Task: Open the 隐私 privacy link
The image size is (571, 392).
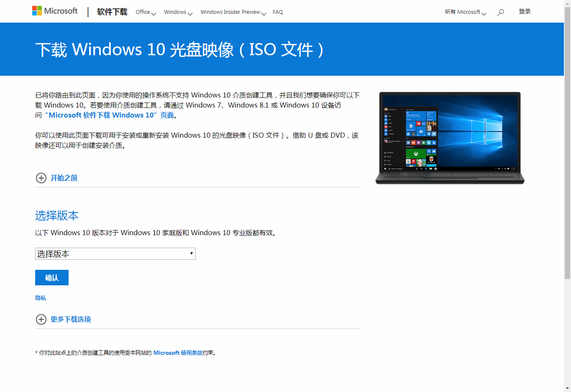Action: click(x=41, y=298)
